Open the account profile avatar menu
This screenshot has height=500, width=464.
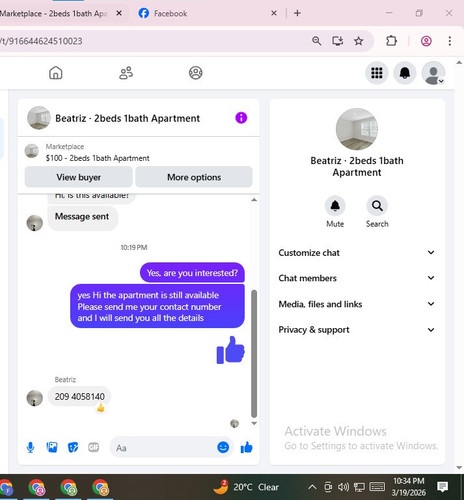click(x=433, y=73)
